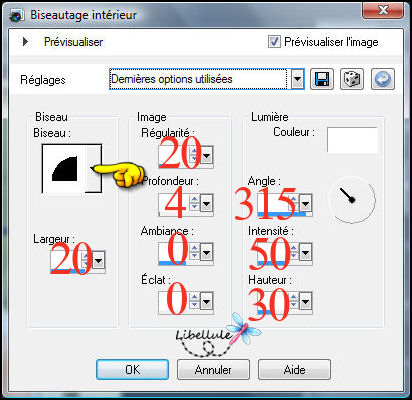Screen dimensions: 412x400
Task: Click the reset to default blue arrow icon
Action: 383,79
